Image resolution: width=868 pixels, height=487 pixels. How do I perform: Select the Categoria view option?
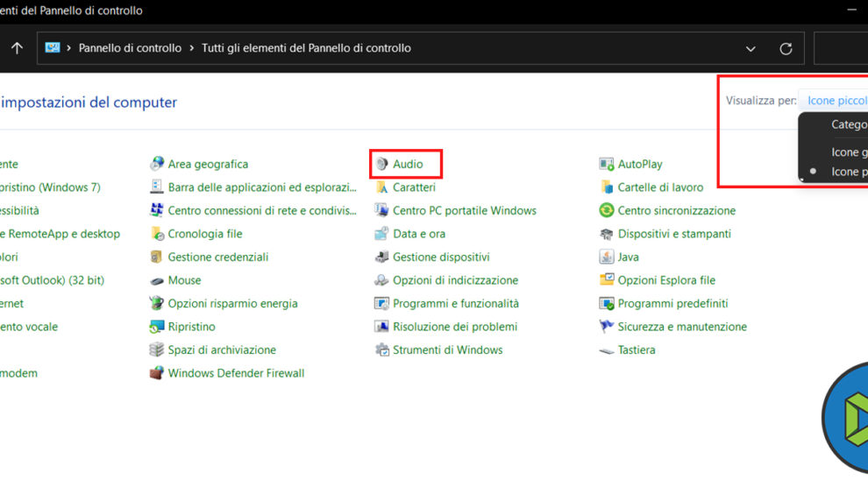pos(849,124)
